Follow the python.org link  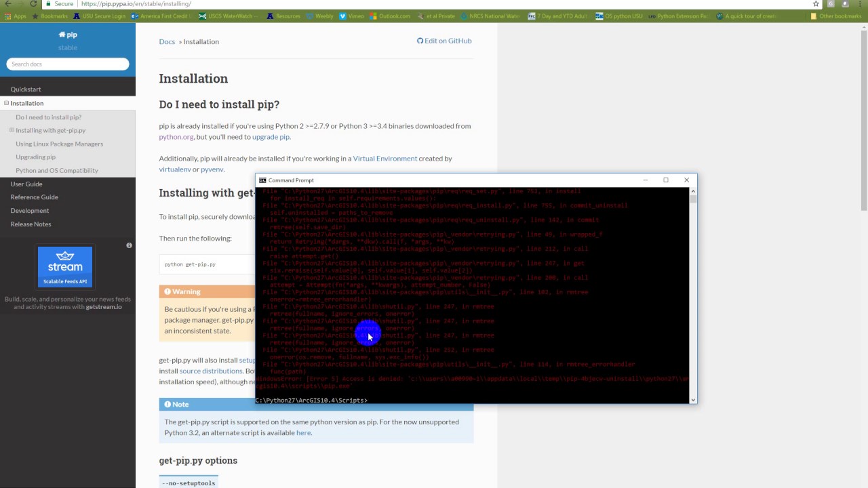[176, 137]
